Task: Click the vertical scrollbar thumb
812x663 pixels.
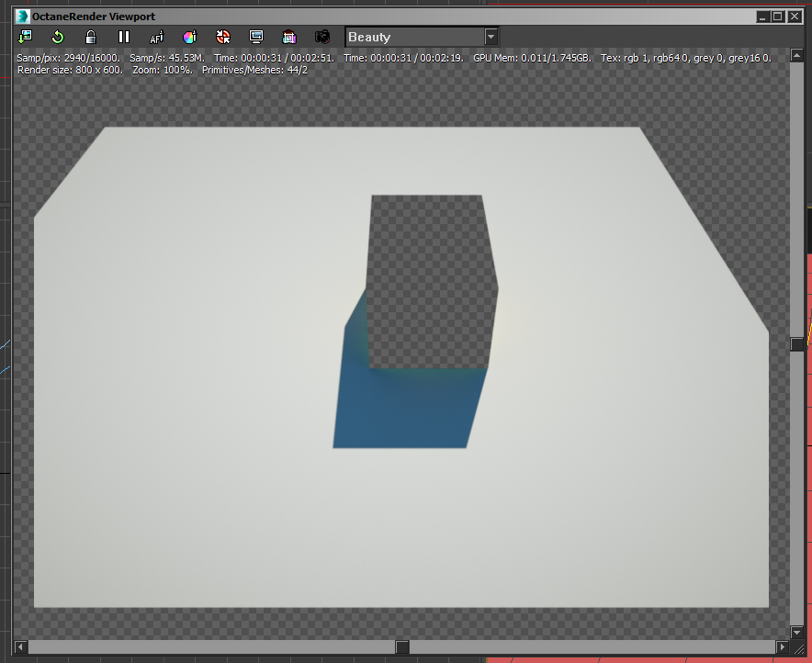Action: [x=797, y=343]
